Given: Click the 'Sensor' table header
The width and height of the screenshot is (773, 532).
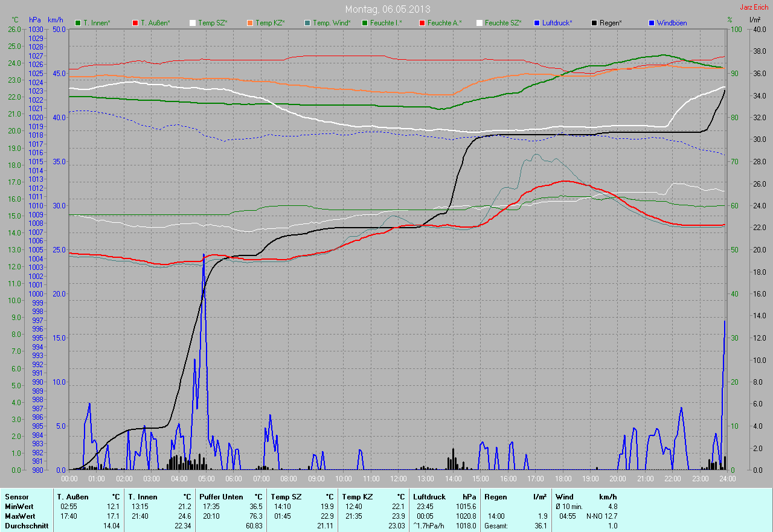Looking at the screenshot, I should 16,497.
